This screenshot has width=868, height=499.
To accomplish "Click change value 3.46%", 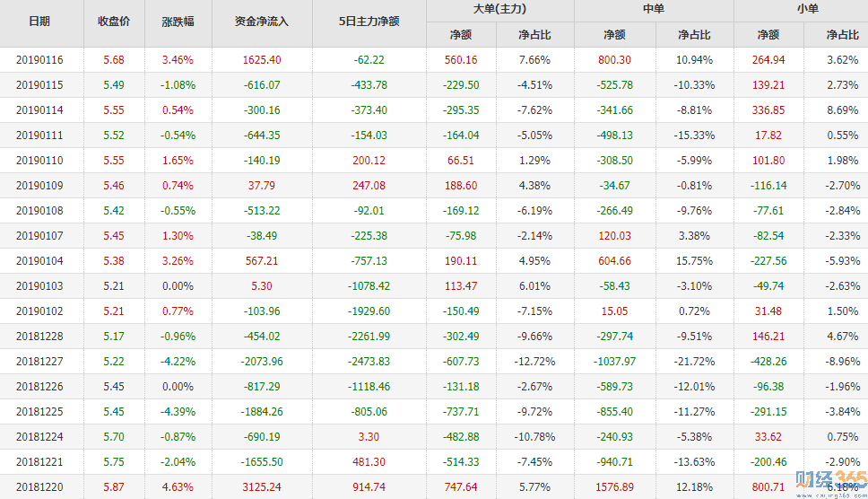I will 178,60.
